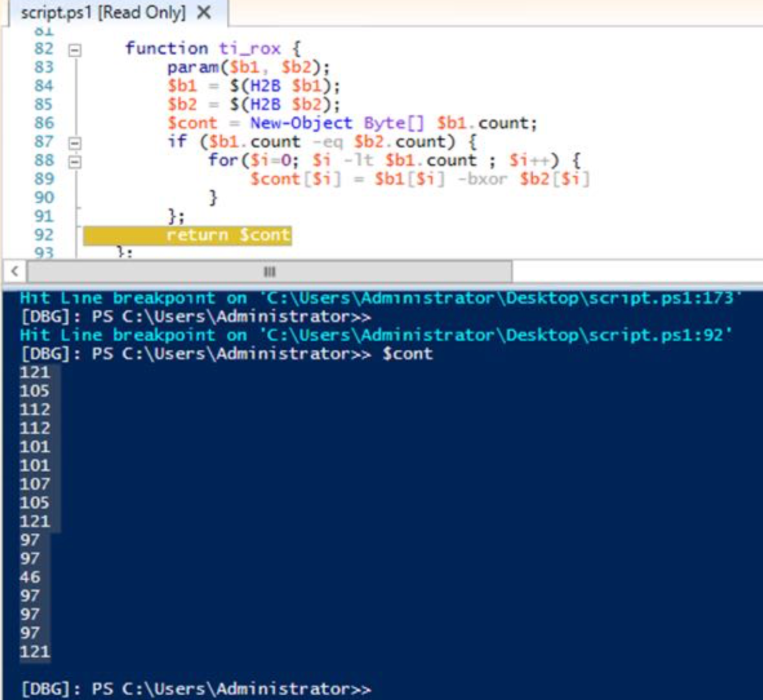The height and width of the screenshot is (700, 763).
Task: Click line 85 '$b2 = $(H2B $b2);'
Action: 254,104
